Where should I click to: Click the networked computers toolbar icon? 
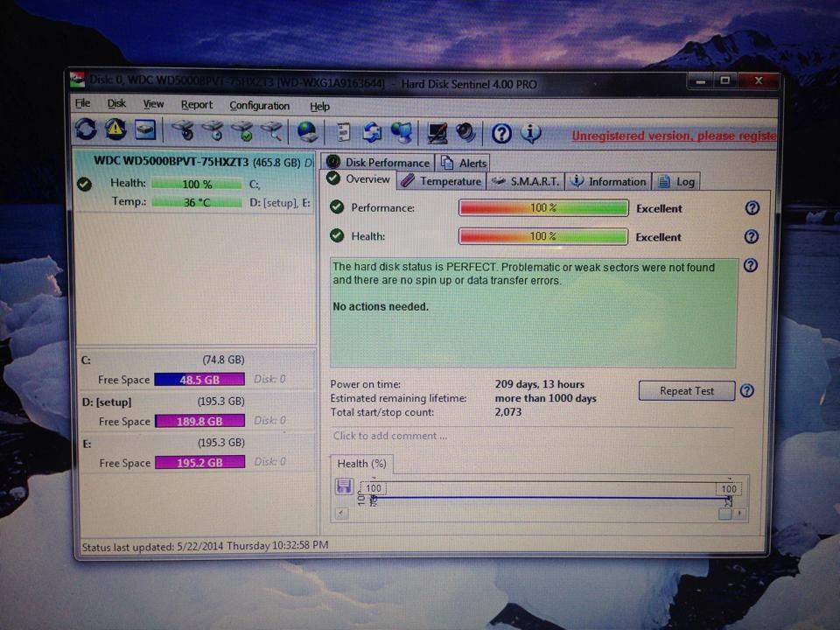click(402, 132)
